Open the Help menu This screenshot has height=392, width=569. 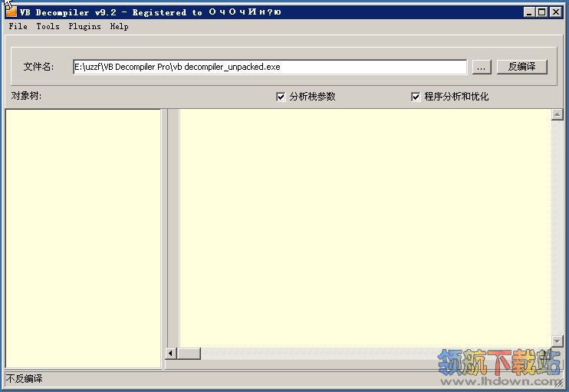click(x=119, y=27)
